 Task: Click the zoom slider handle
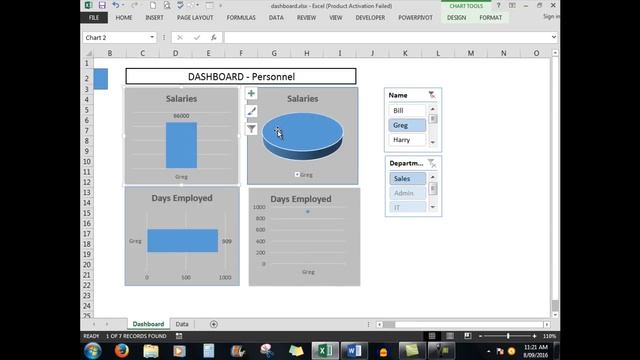[x=508, y=336]
